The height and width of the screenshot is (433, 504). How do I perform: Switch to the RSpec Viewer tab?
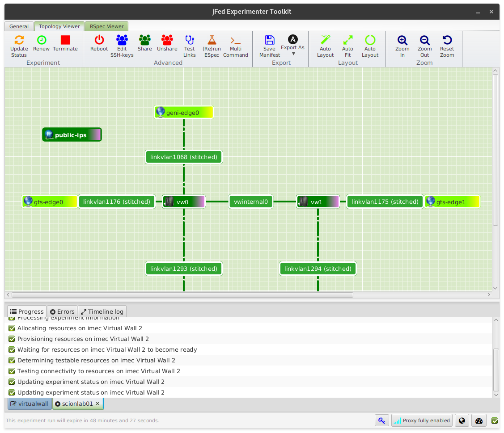coord(106,26)
